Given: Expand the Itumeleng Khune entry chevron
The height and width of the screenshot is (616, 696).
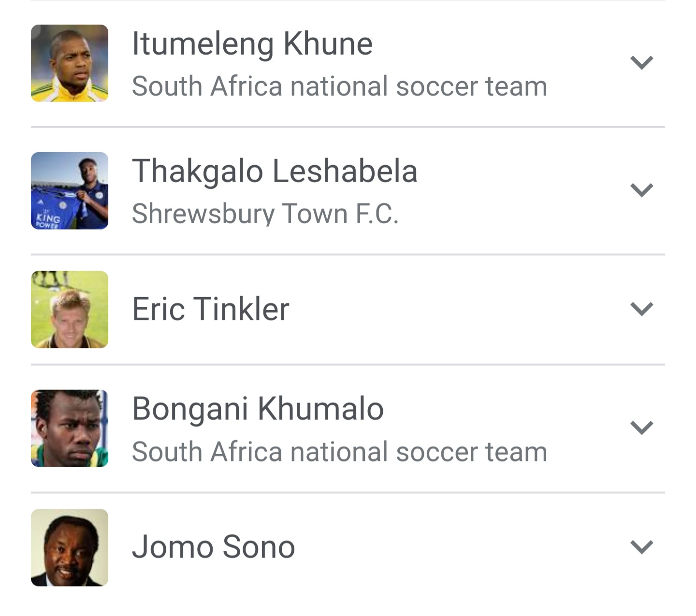Looking at the screenshot, I should point(641,63).
